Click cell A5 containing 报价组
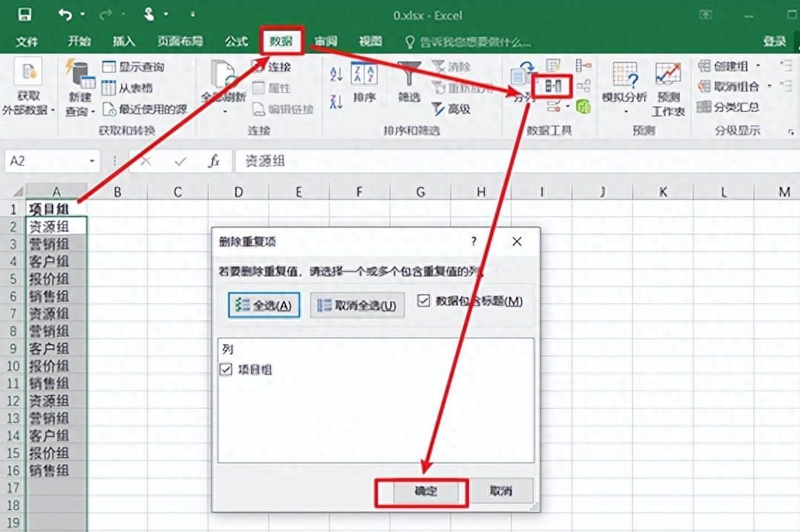800x532 pixels. (56, 278)
